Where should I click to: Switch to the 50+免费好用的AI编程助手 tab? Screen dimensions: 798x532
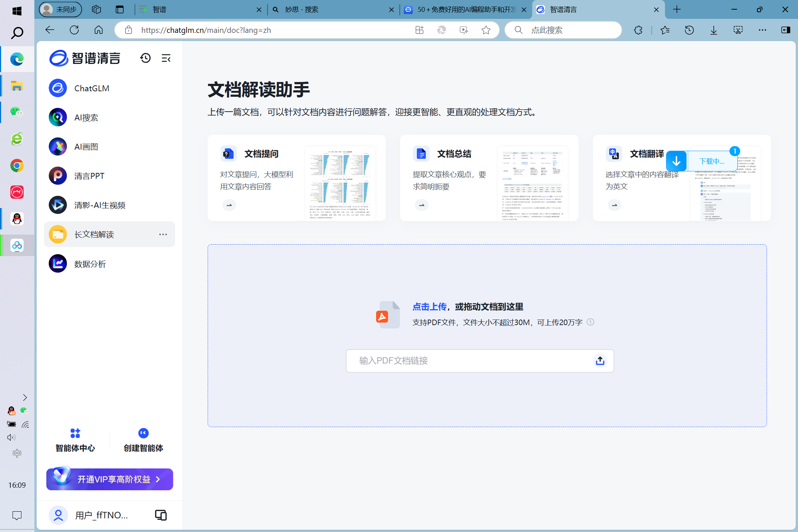click(x=465, y=10)
